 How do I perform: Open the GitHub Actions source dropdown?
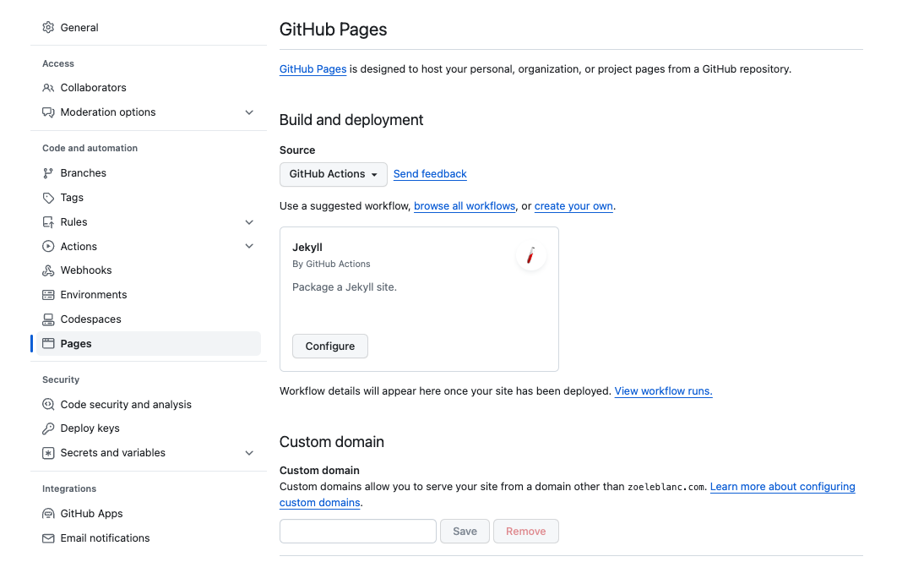point(333,174)
